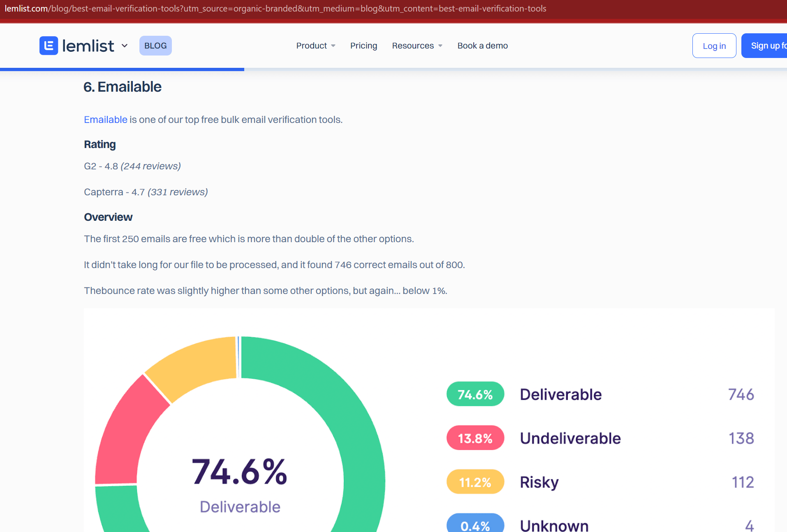Click the Rating subheading
Viewport: 787px width, 532px height.
(100, 144)
